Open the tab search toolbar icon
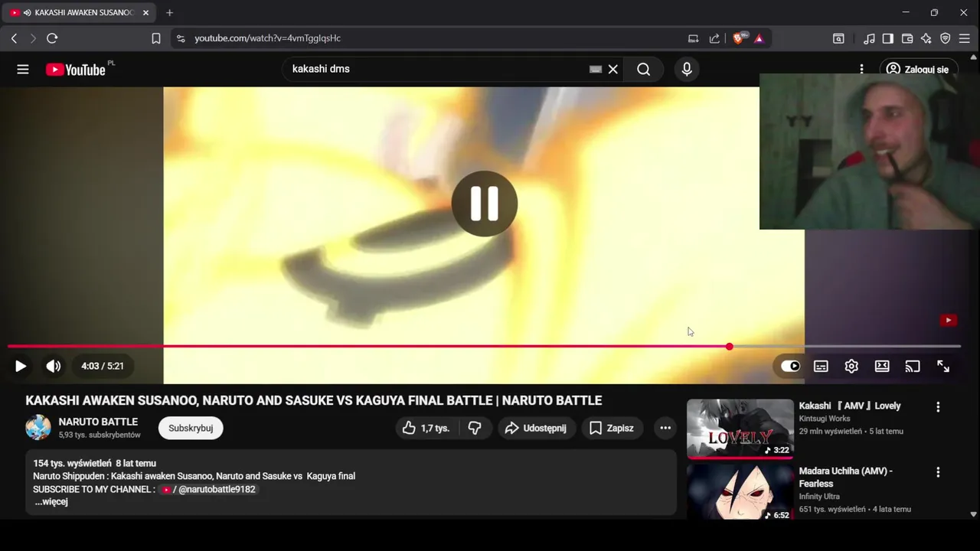Screen dimensions: 980x551 [838, 38]
